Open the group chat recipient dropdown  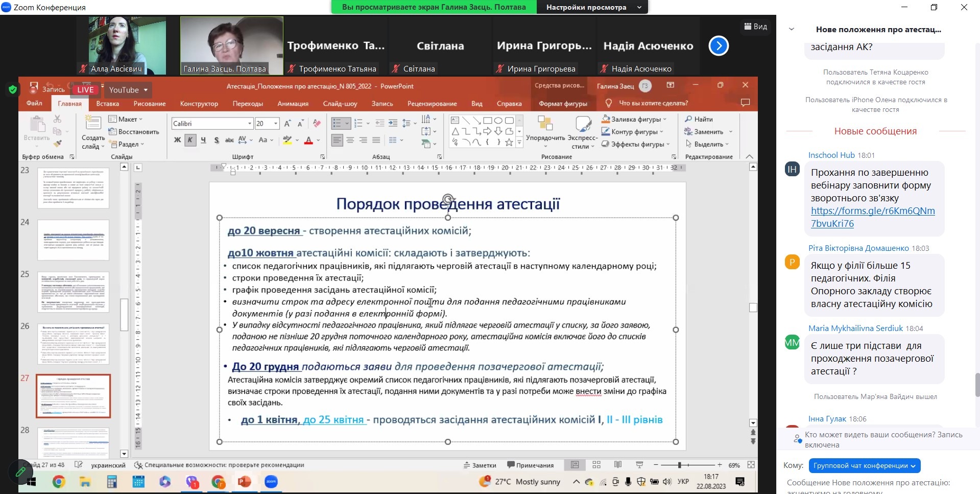coord(864,465)
